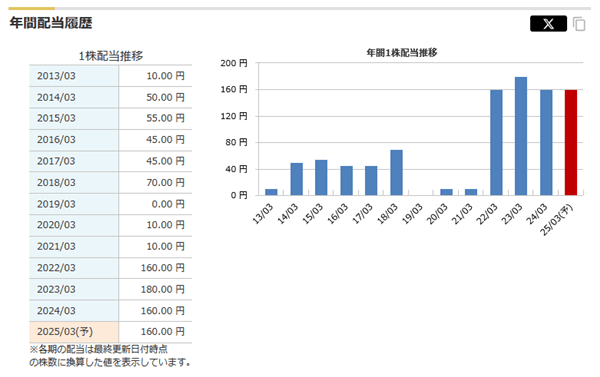Select the 2013/03 date cell
Image resolution: width=600 pixels, height=377 pixels.
click(x=74, y=76)
